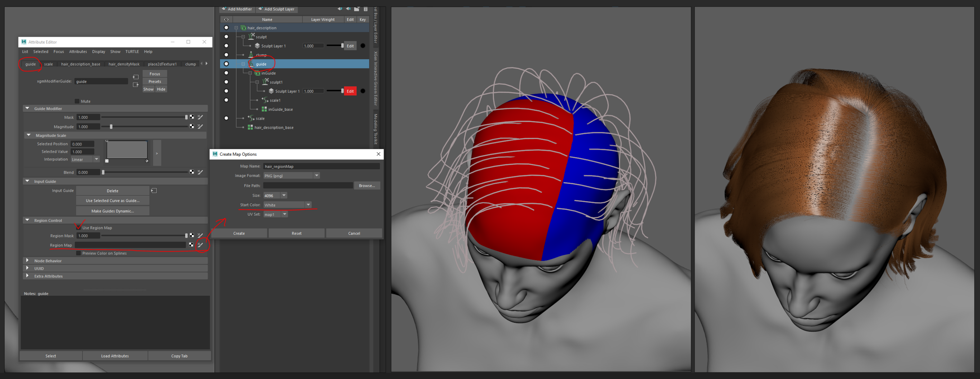Click the Make Guides Dynamic button

click(x=112, y=211)
